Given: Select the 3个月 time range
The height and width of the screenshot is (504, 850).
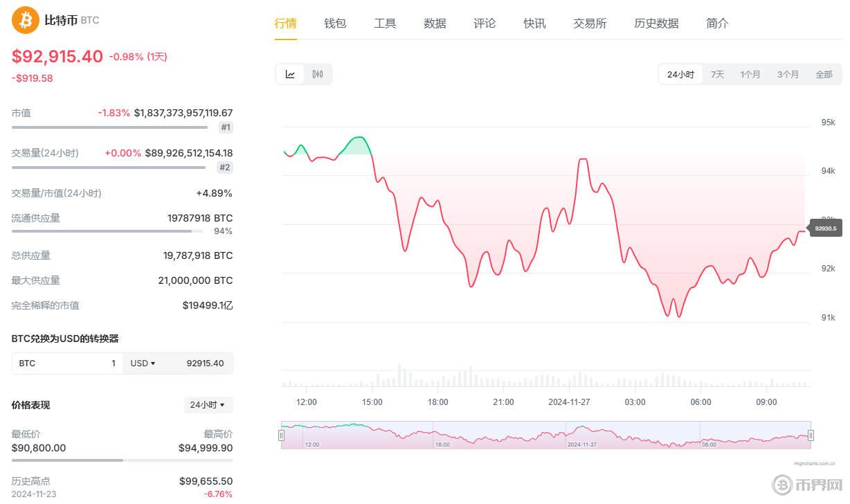Looking at the screenshot, I should (788, 74).
